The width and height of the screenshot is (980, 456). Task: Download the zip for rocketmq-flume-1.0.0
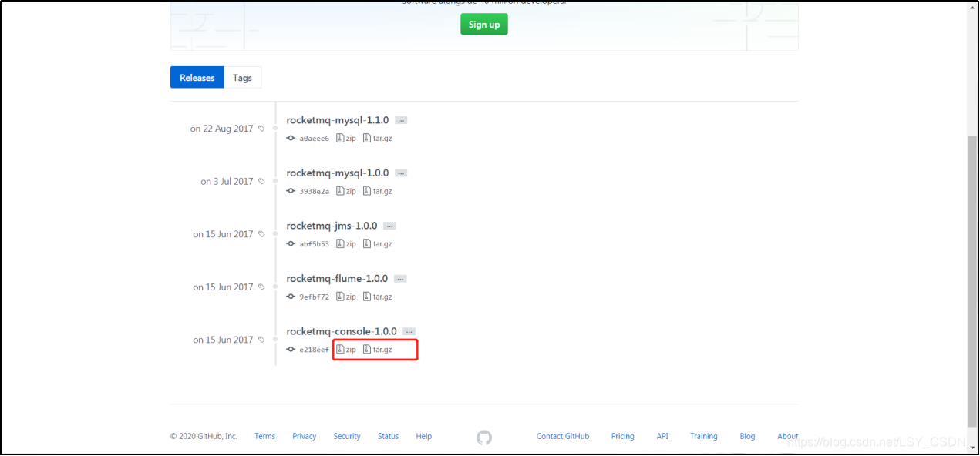pos(345,296)
